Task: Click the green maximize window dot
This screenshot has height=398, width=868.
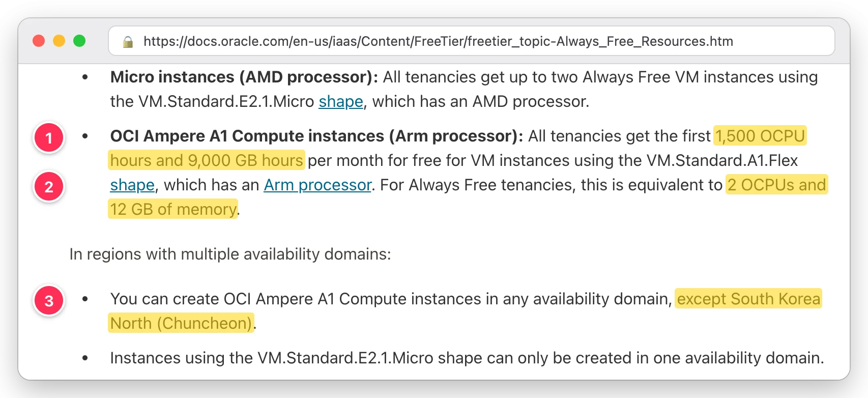Action: click(79, 41)
